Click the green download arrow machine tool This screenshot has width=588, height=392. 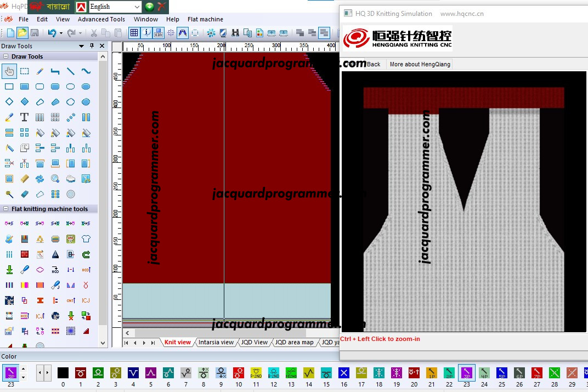(9, 269)
